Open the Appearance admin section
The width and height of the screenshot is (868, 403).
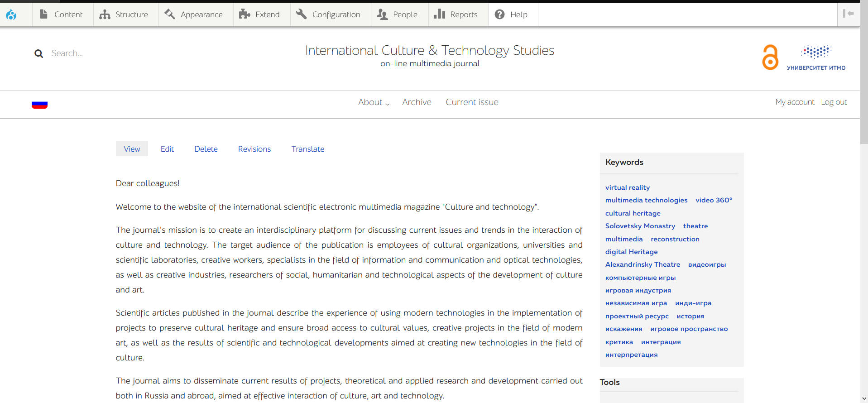[194, 14]
